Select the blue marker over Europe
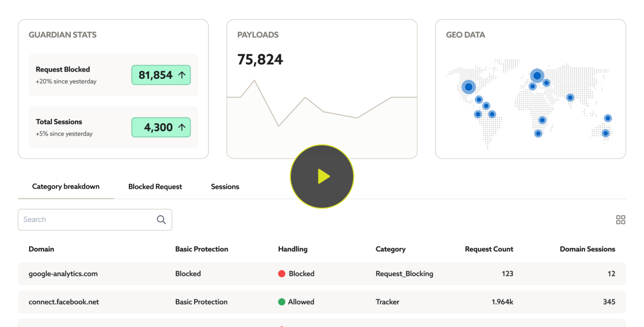Screen dimensions: 644x327 537,75
